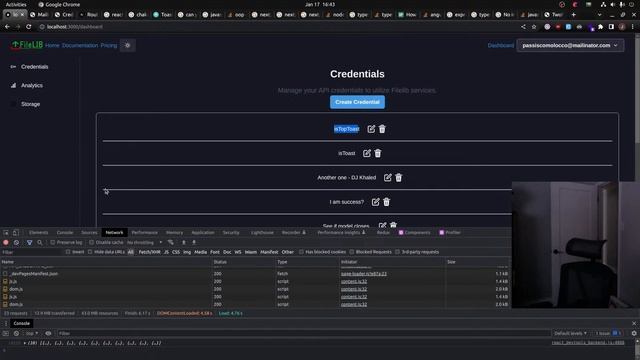Toggle the DevTools device toolbar
This screenshot has height=360, width=640.
pos(16,232)
